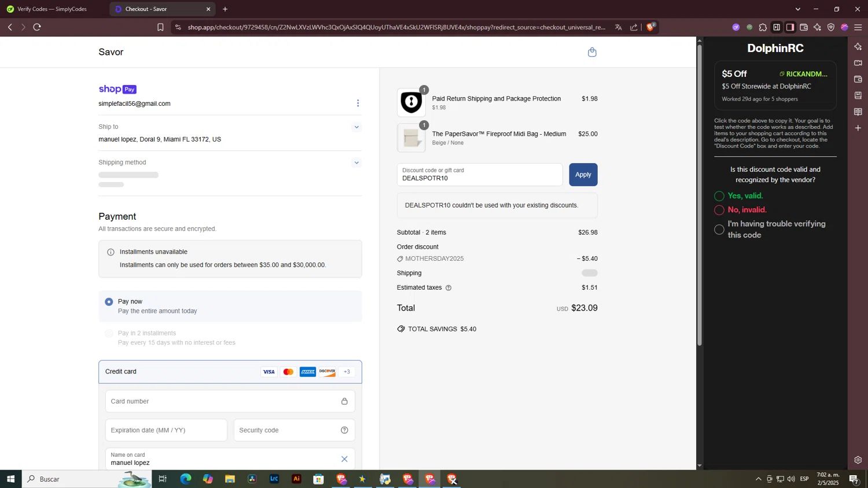Close the Checkout - Savor tab
868x488 pixels.
pyautogui.click(x=208, y=9)
